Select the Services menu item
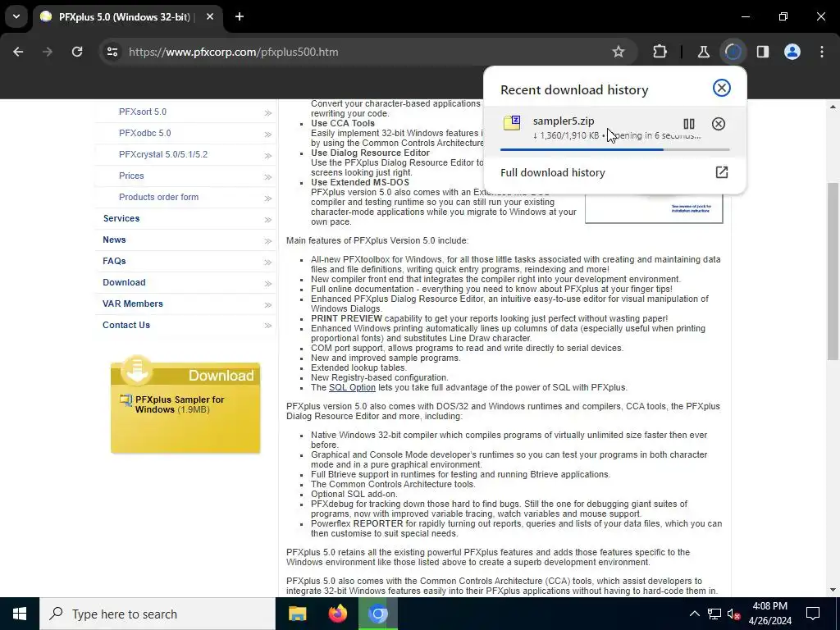The height and width of the screenshot is (630, 840). click(x=121, y=218)
